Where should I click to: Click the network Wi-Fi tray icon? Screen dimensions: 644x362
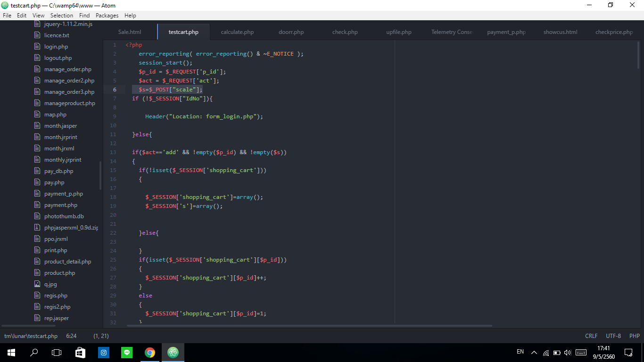point(546,352)
